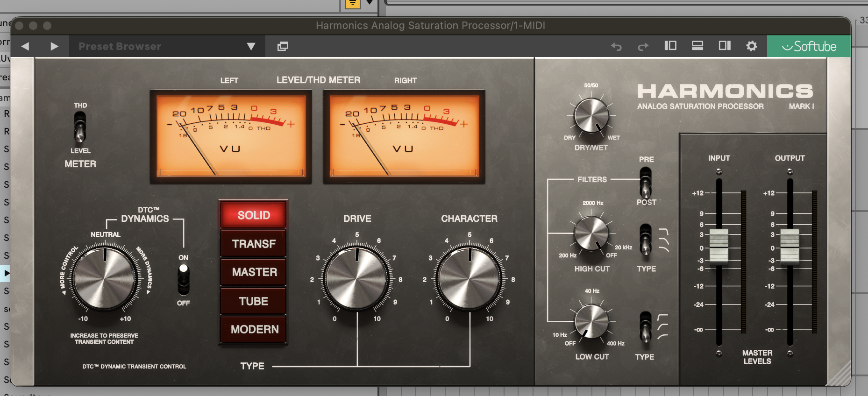Flip the PRE/POST filters switch
This screenshot has width=868, height=396.
(x=646, y=182)
